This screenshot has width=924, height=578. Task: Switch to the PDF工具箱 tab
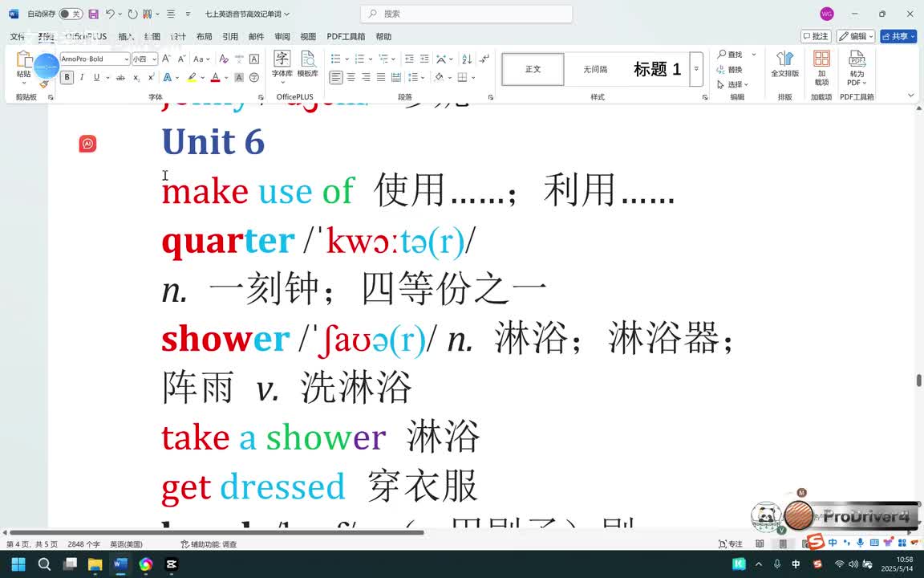pos(346,37)
